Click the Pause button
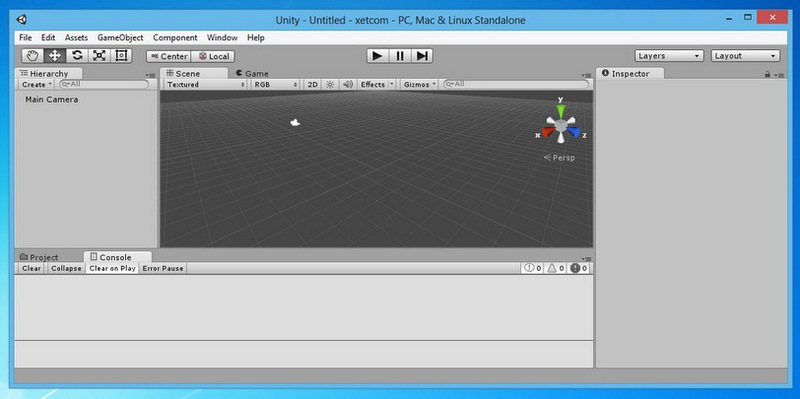Screen dimensions: 800x399 pyautogui.click(x=400, y=56)
